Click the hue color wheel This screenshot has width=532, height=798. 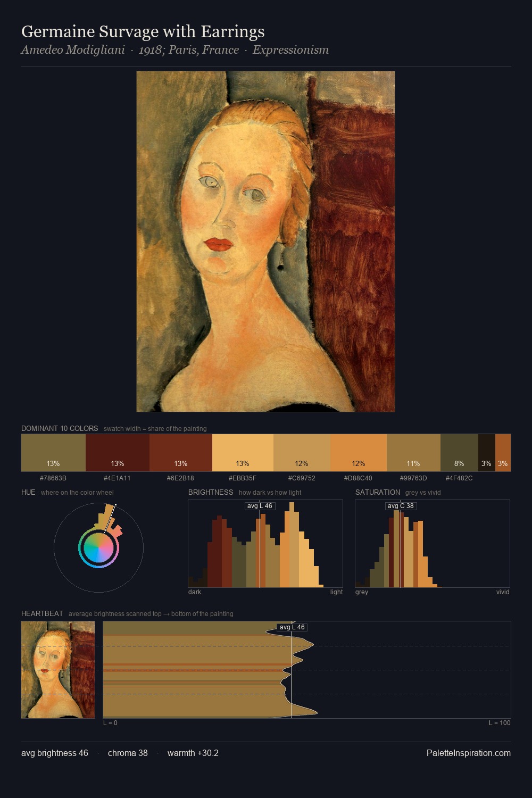(98, 547)
